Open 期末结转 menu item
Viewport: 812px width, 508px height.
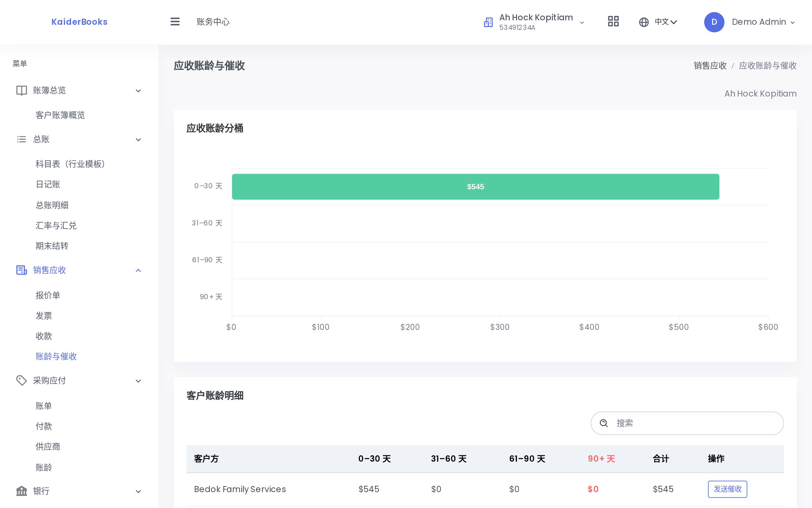coord(52,246)
